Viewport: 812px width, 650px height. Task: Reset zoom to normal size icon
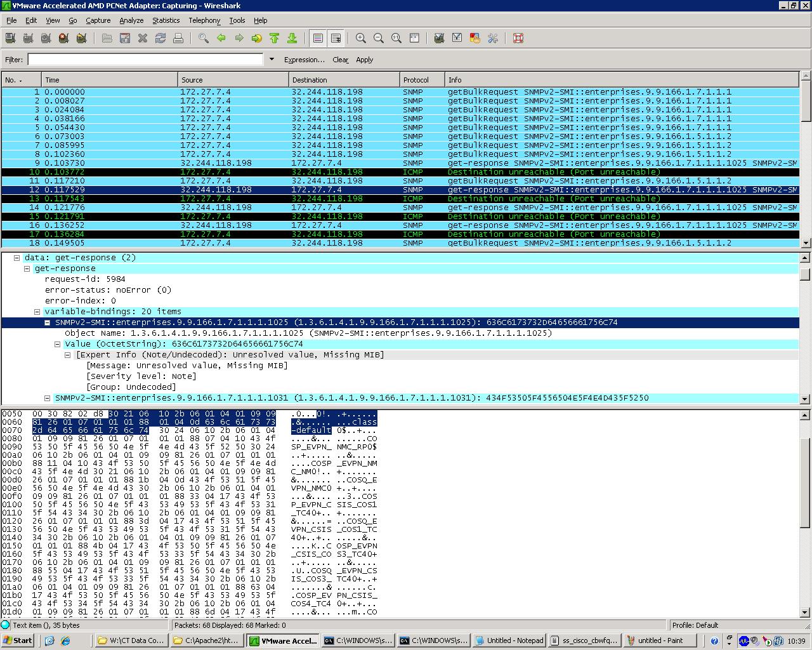pyautogui.click(x=396, y=38)
